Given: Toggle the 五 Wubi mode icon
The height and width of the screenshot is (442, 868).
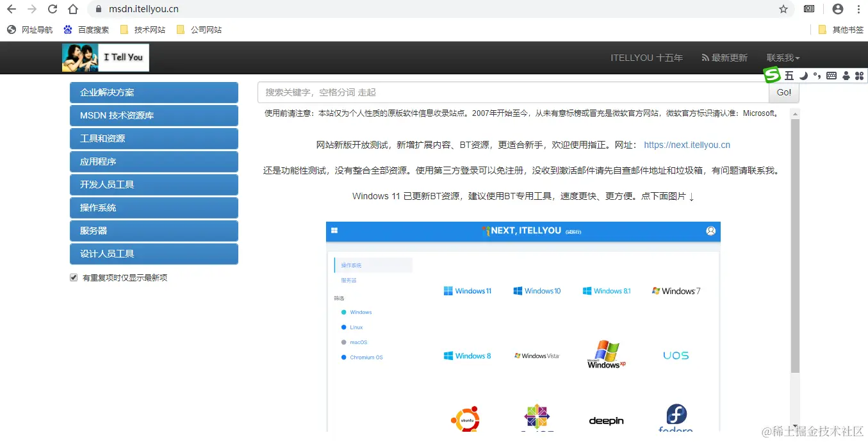Looking at the screenshot, I should 789,76.
